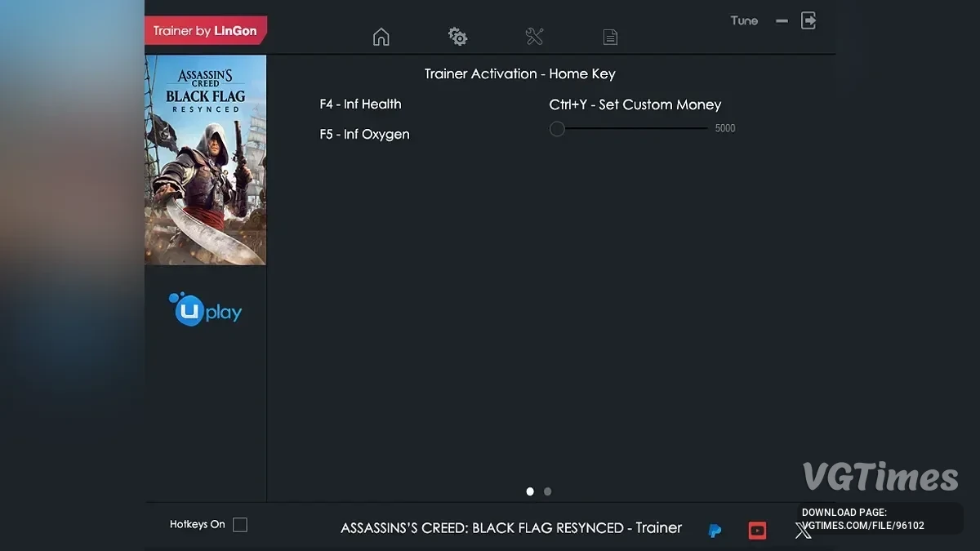The width and height of the screenshot is (980, 551).
Task: Open the notes document icon
Action: [610, 37]
